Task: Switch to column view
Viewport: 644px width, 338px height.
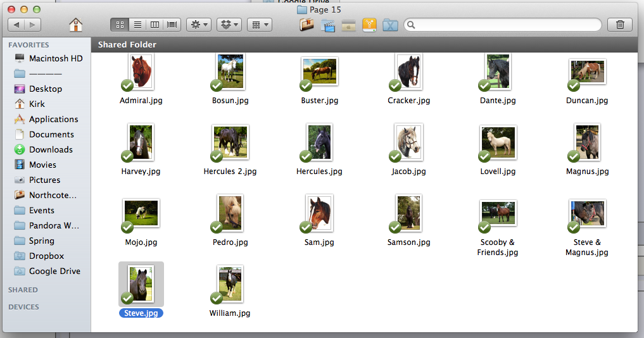Action: click(155, 25)
